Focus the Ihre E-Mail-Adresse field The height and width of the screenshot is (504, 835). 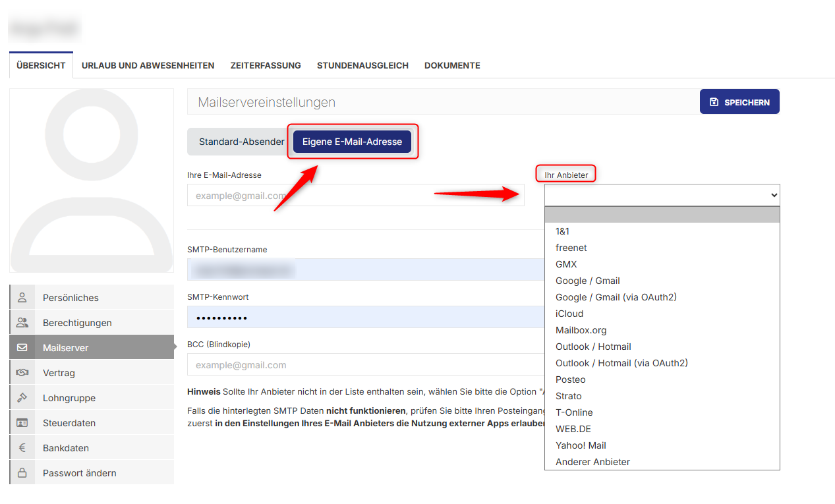pos(356,194)
